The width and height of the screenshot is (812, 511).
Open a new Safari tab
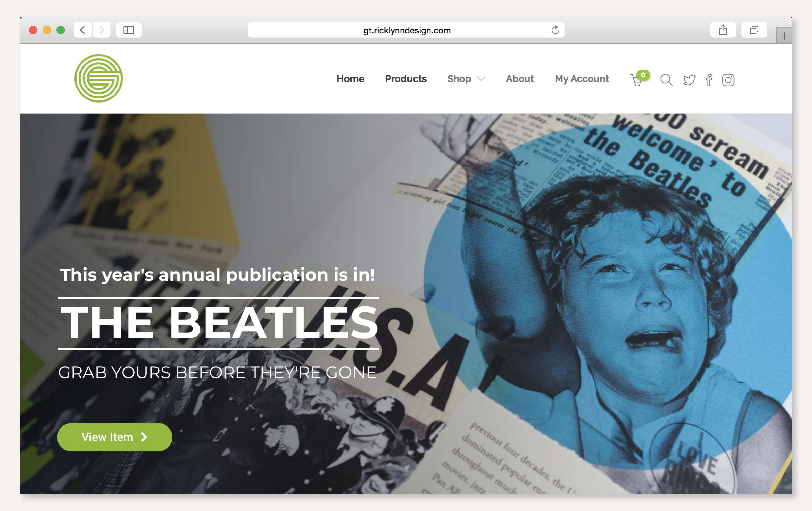pyautogui.click(x=784, y=36)
